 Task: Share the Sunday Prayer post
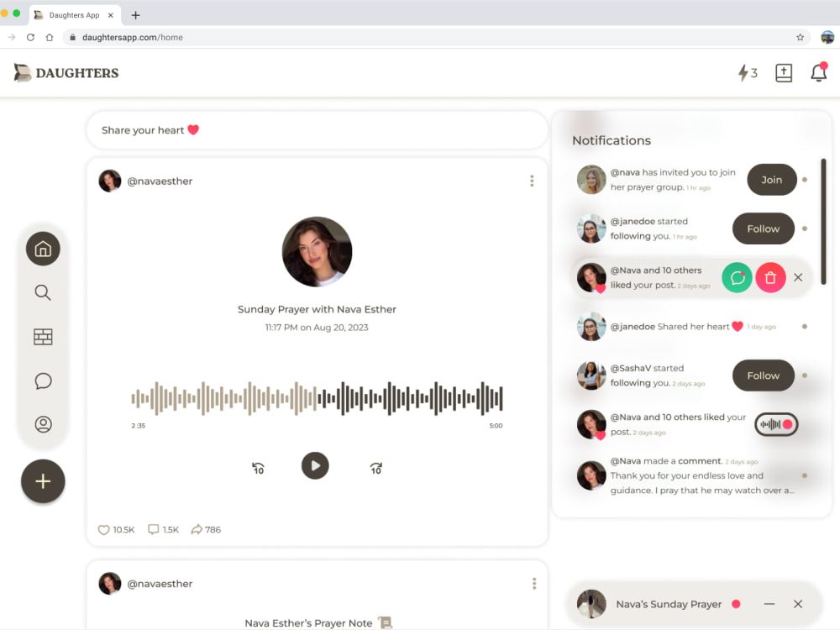point(197,529)
